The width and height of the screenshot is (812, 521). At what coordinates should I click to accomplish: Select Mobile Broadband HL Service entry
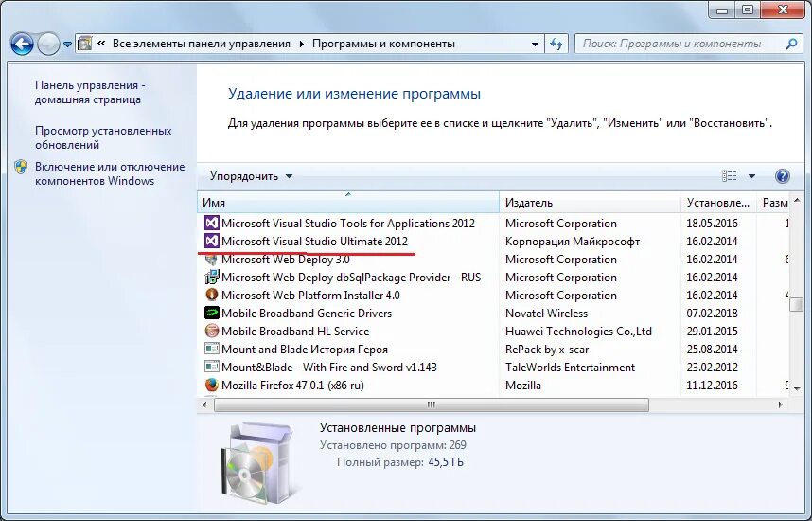tap(295, 331)
